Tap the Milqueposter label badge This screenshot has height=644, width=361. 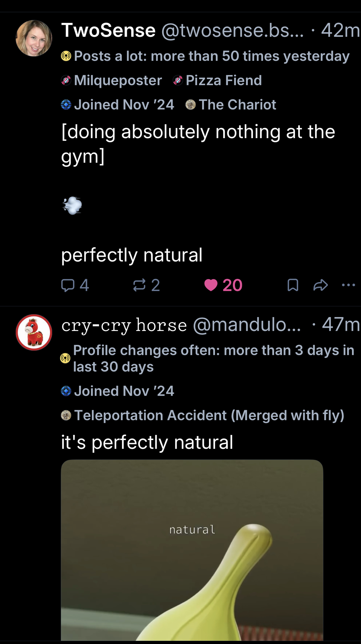click(x=112, y=80)
